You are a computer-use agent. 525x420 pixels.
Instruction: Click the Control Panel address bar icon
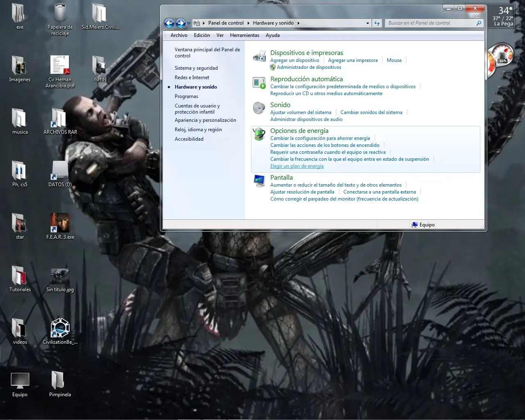click(197, 23)
